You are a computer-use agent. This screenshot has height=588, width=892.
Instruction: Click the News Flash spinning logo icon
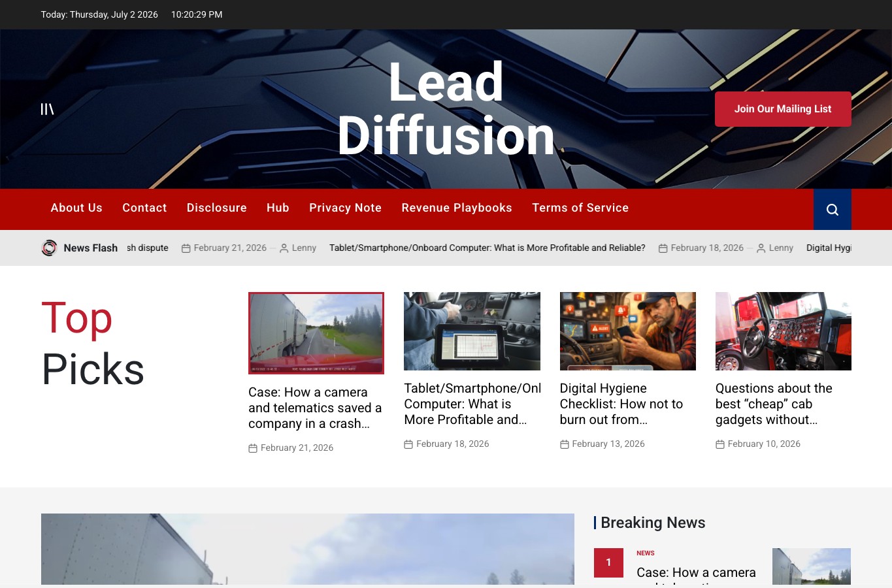[x=49, y=248]
